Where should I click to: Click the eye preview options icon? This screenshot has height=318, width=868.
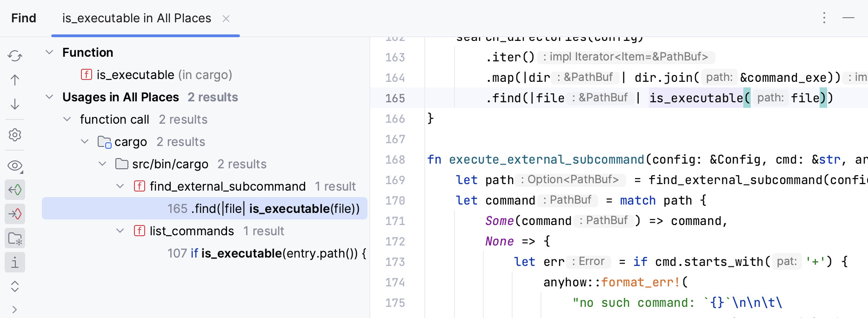(15, 166)
